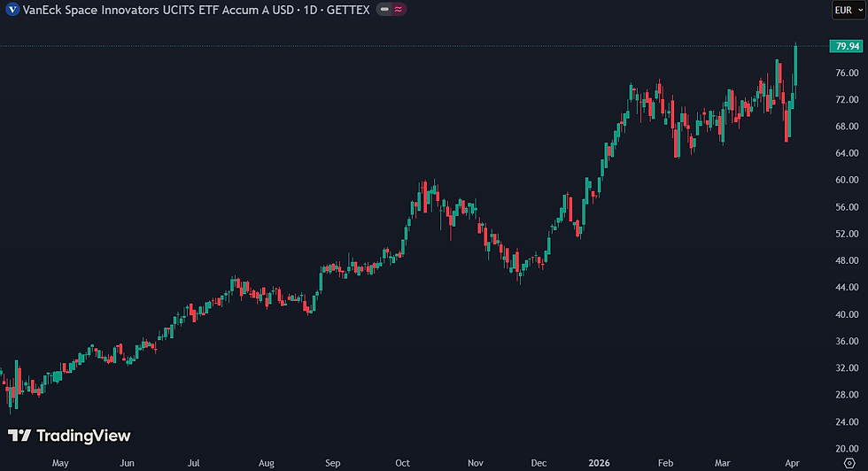Click the 24.00 price axis label
The image size is (868, 471).
847,421
